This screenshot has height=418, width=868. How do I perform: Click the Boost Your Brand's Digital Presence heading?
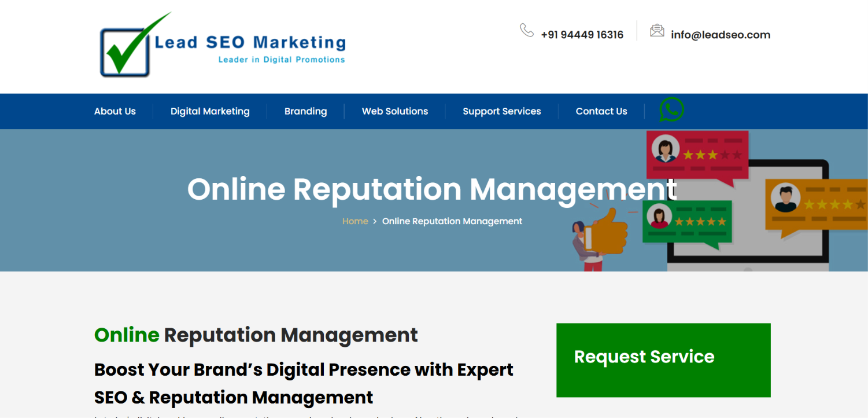click(304, 383)
